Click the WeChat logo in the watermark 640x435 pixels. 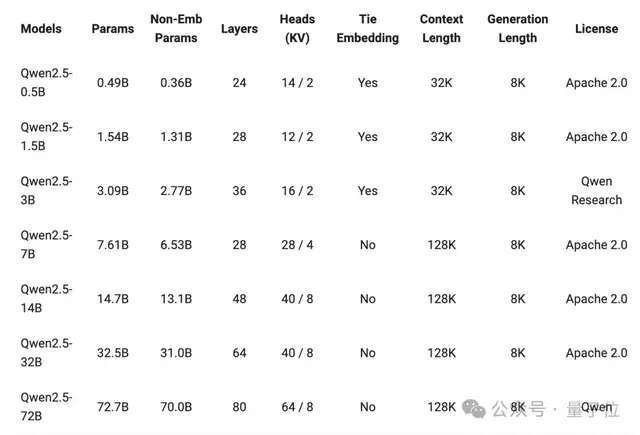(x=476, y=409)
